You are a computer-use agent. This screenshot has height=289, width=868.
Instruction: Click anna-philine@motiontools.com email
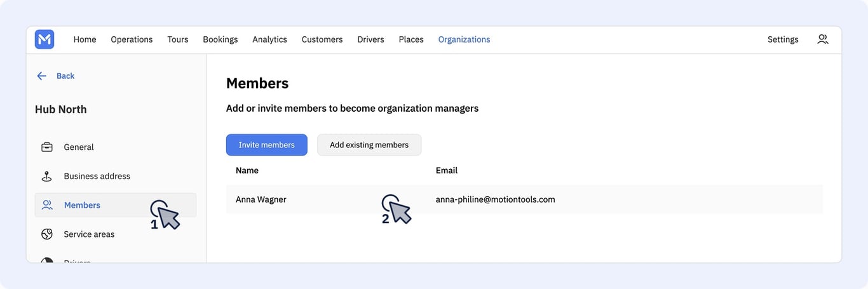click(x=496, y=199)
